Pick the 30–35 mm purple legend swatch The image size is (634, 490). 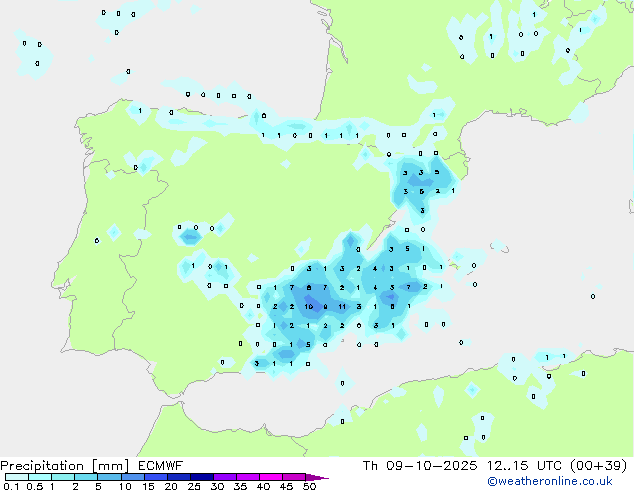pyautogui.click(x=224, y=477)
